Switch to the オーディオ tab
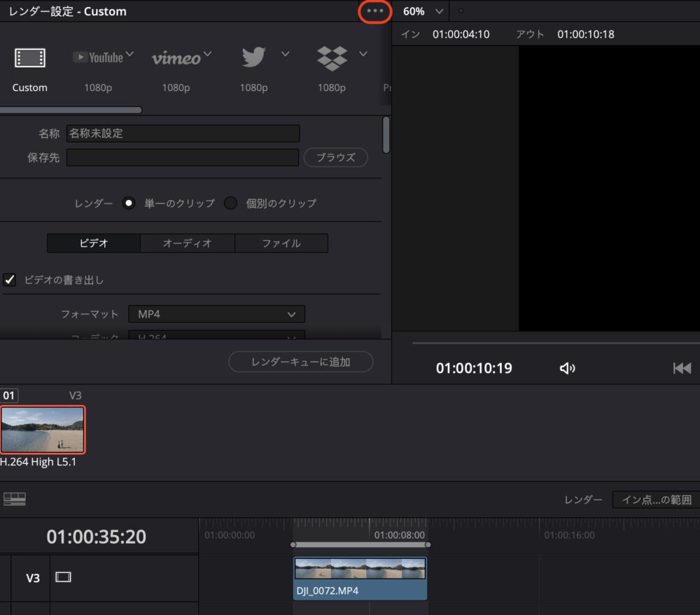Image resolution: width=700 pixels, height=615 pixels. click(188, 243)
